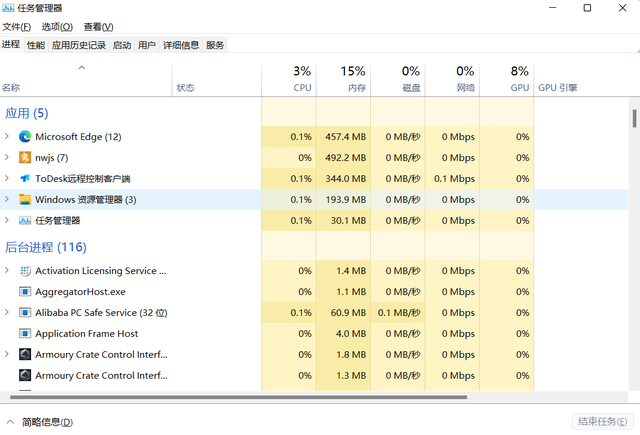Switch to the 性能 tab
The image size is (640, 435).
36,45
